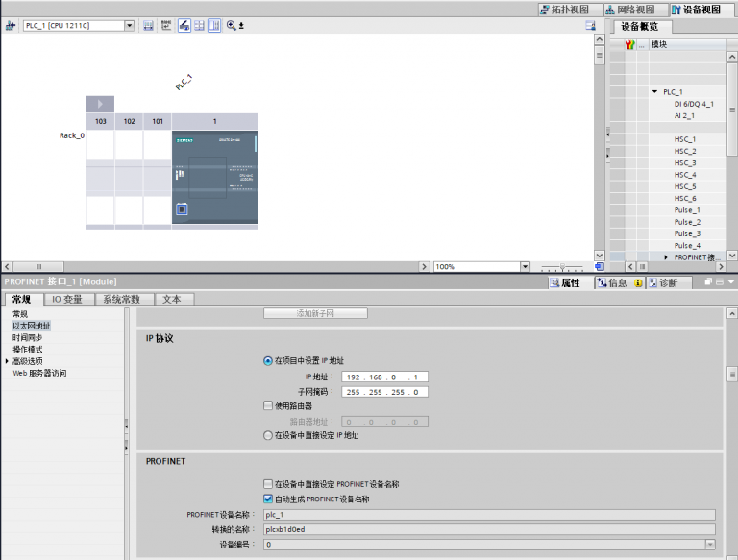Click the inspector panel minimize icon
Image resolution: width=738 pixels, height=560 pixels.
719,281
